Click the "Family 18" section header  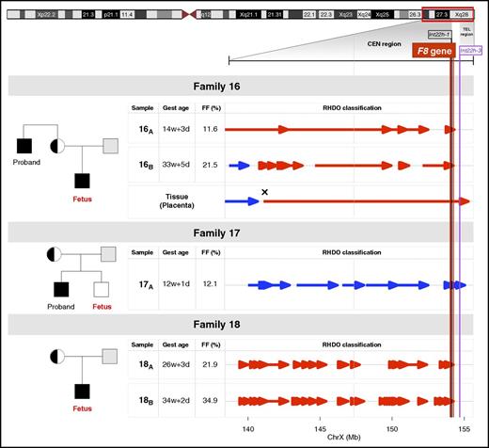(x=241, y=324)
